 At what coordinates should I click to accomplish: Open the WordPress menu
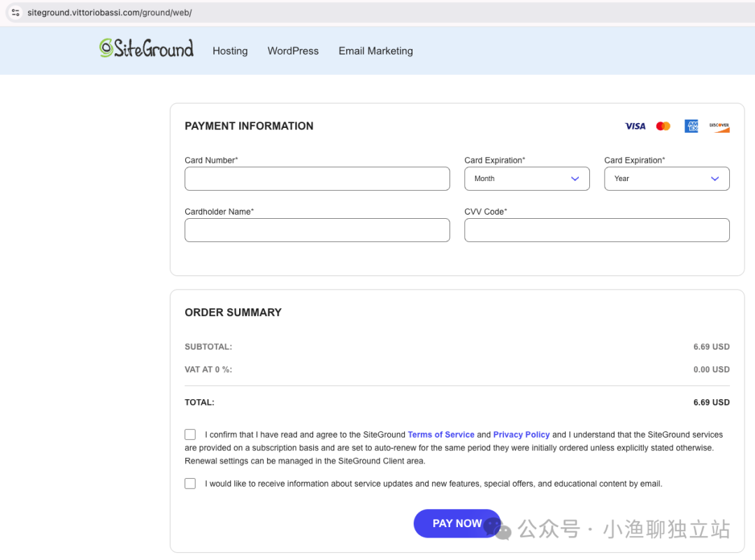[x=293, y=51]
